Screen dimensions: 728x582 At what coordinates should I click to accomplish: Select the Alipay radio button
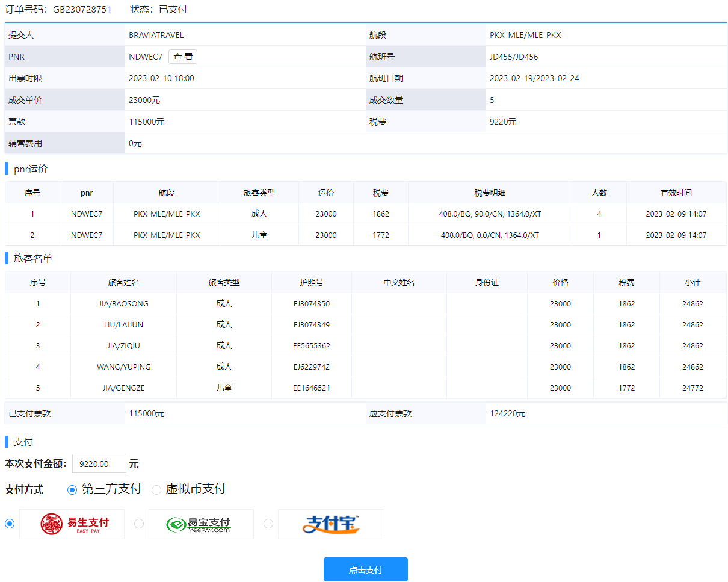pos(268,524)
